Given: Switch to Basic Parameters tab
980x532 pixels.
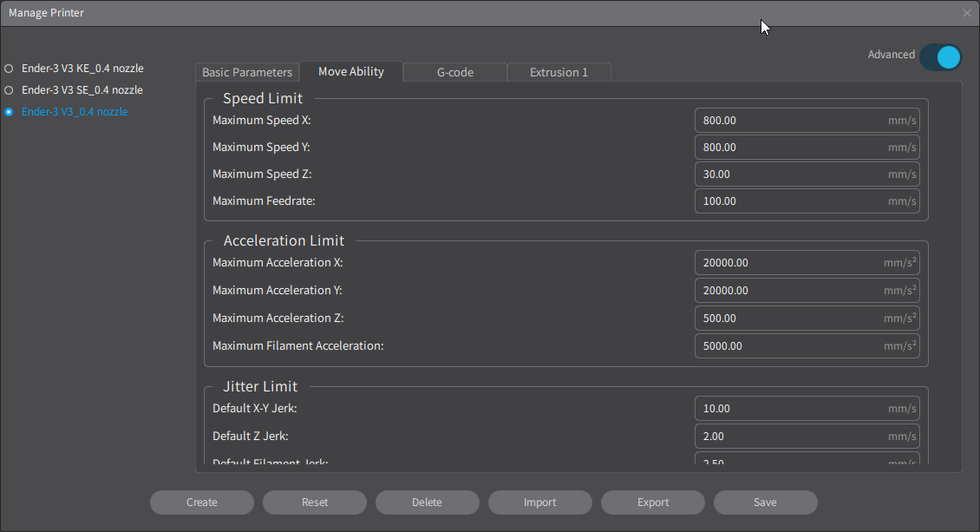Looking at the screenshot, I should (247, 72).
